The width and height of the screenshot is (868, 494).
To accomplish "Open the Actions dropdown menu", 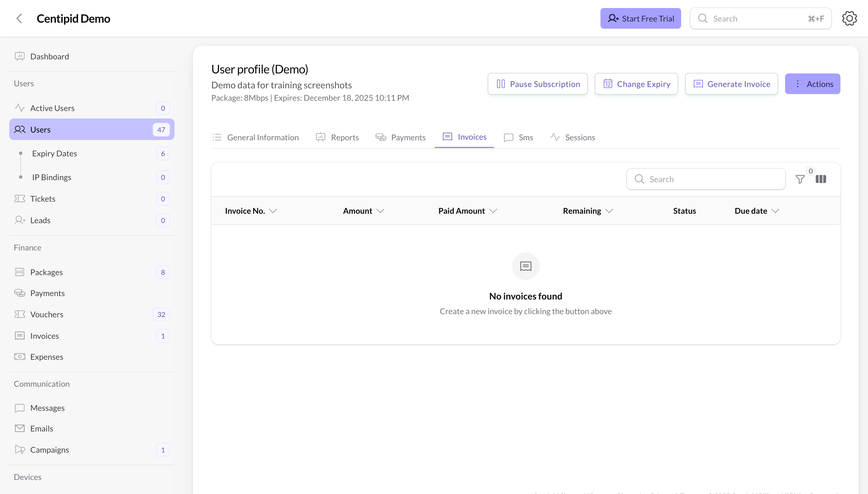I will [813, 83].
